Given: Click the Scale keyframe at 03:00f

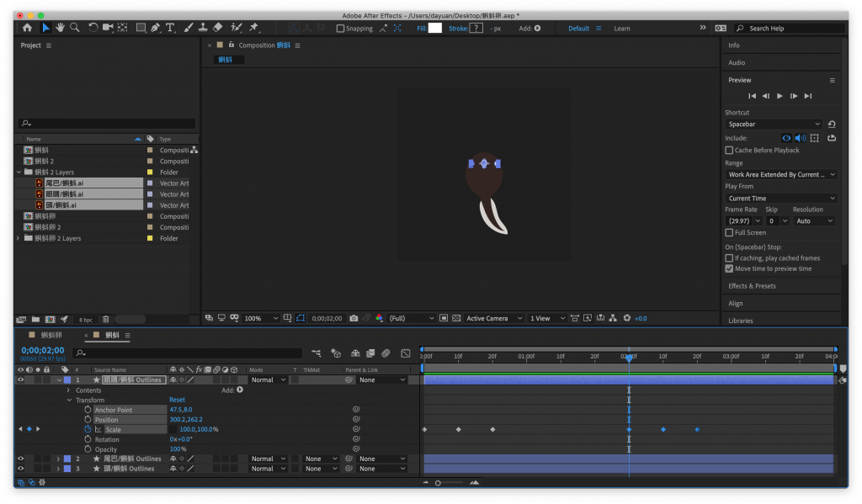Looking at the screenshot, I should (732, 429).
